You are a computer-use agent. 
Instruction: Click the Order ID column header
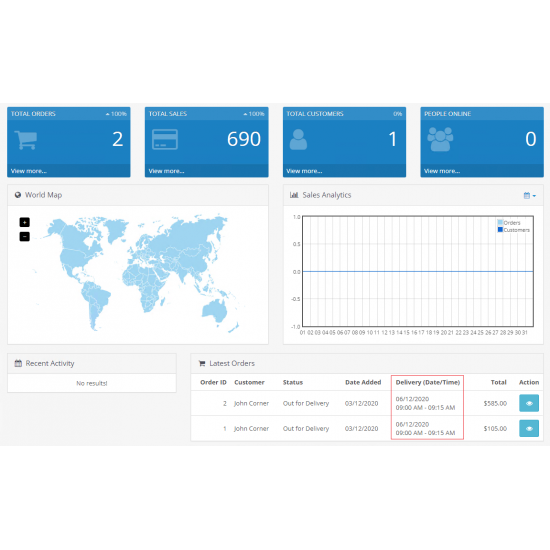[x=213, y=382]
